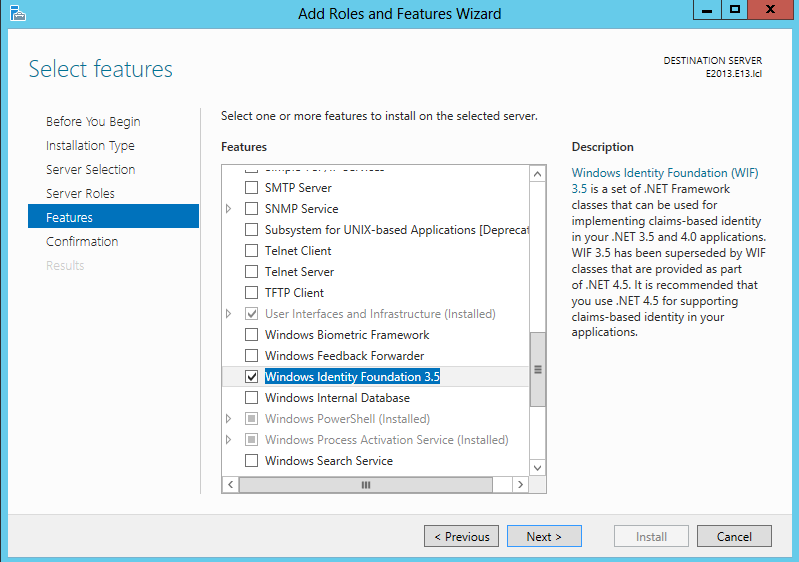This screenshot has width=799, height=562.
Task: Select Subsystem for UNIX-based Applications label
Action: coord(397,229)
